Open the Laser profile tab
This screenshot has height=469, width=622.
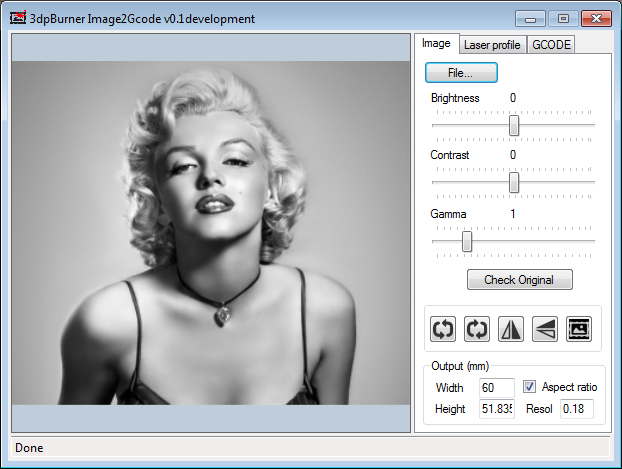click(x=492, y=45)
